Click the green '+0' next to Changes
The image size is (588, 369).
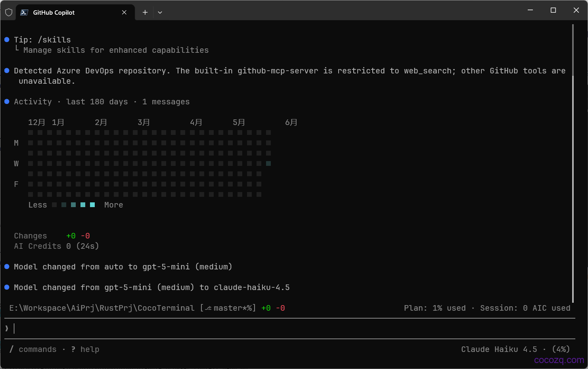71,236
